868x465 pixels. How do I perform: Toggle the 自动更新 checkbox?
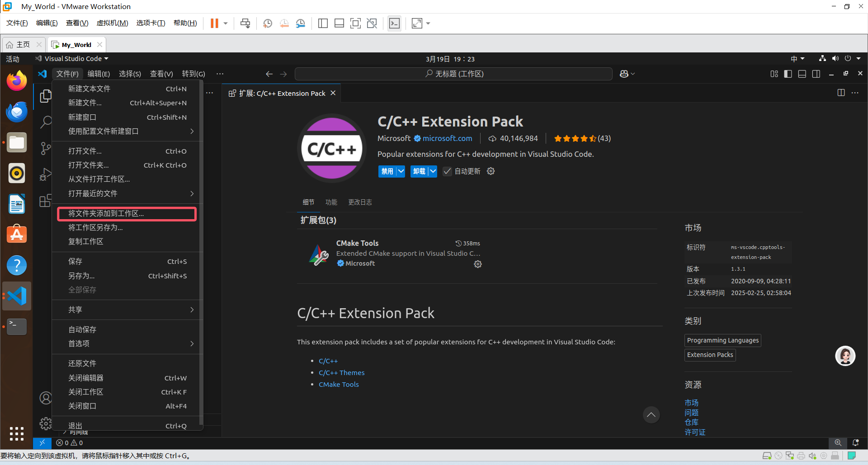(447, 171)
